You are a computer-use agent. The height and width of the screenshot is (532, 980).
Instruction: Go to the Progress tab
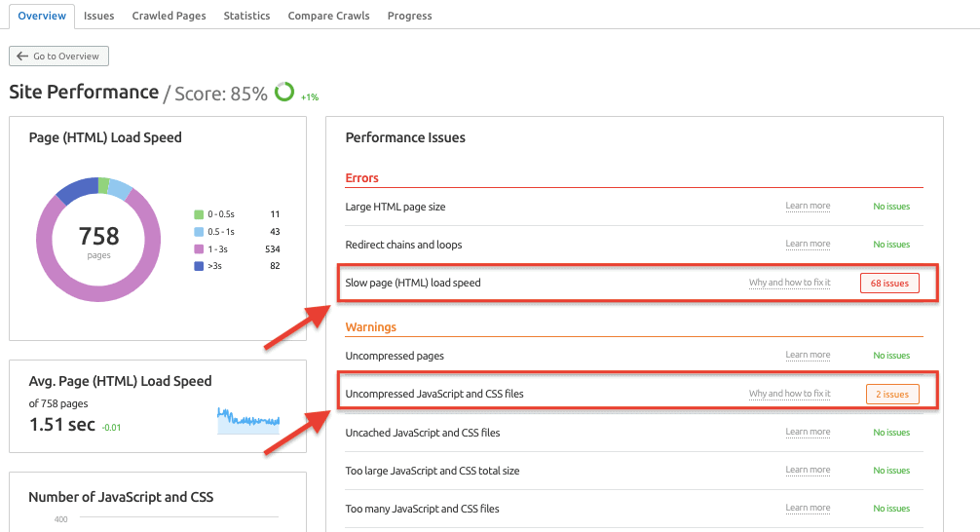(x=409, y=16)
